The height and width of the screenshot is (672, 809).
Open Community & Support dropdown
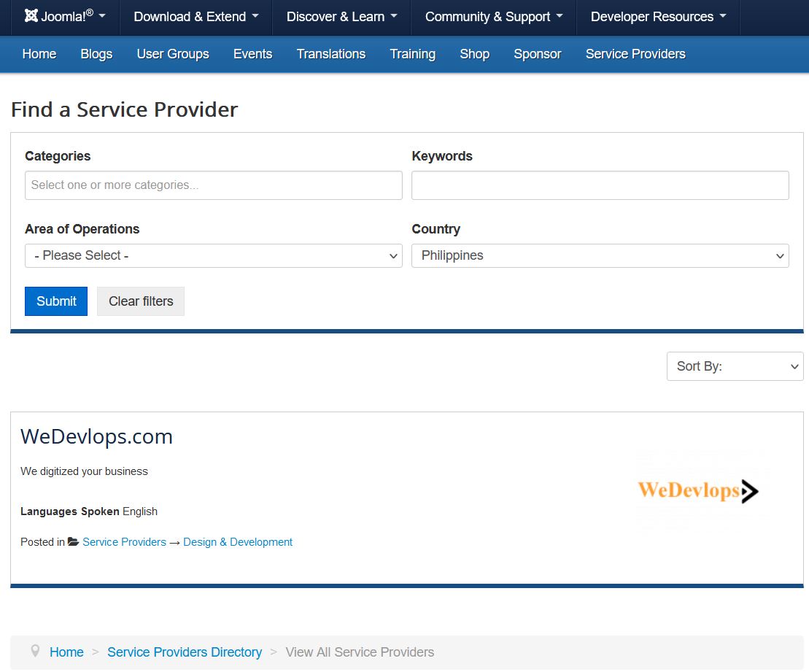coord(494,17)
